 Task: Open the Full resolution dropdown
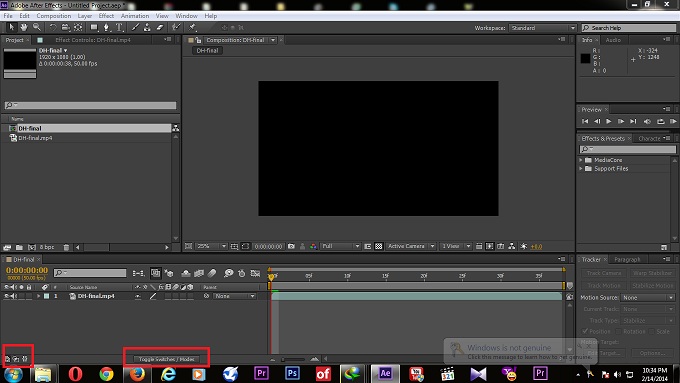coord(340,246)
